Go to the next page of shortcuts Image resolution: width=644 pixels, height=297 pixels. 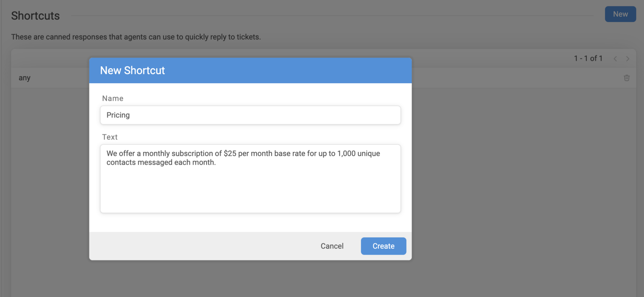point(627,59)
